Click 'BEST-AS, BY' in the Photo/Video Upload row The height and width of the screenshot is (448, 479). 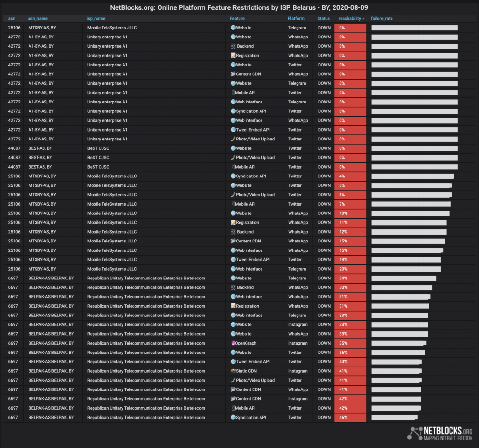40,157
